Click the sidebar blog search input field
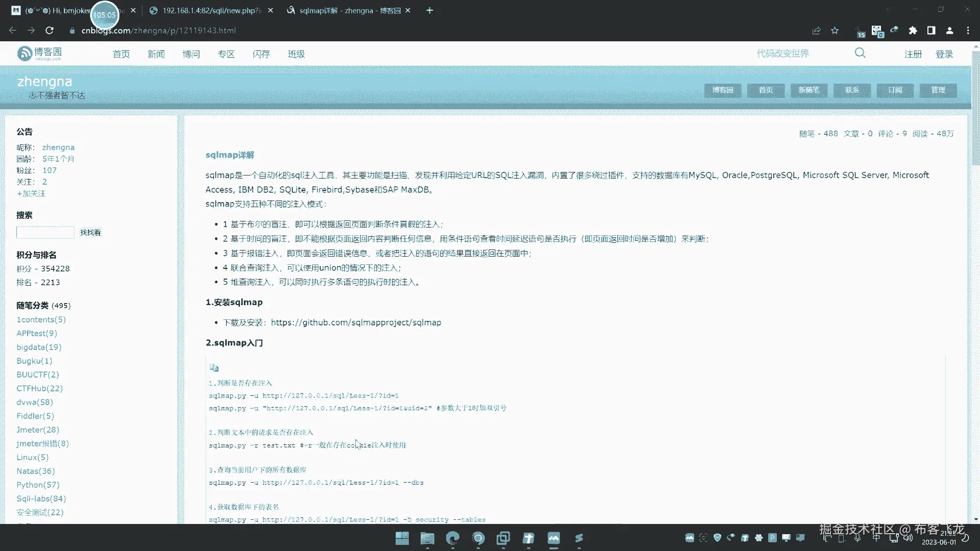980x551 pixels. [x=45, y=233]
